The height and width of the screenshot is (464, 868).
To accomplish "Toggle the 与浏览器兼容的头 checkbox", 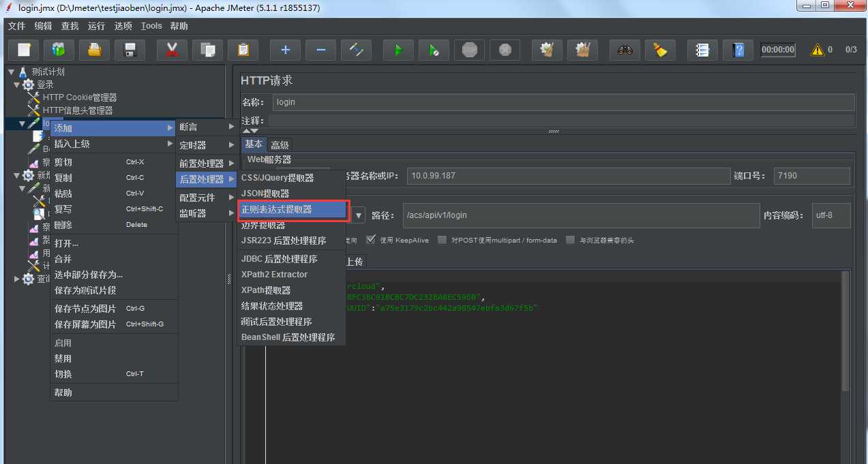I will [x=570, y=240].
